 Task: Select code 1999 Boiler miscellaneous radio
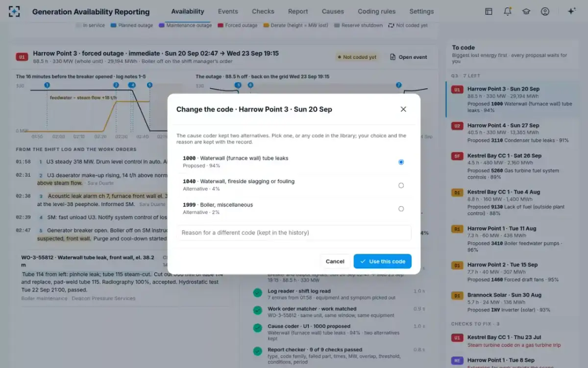[401, 209]
